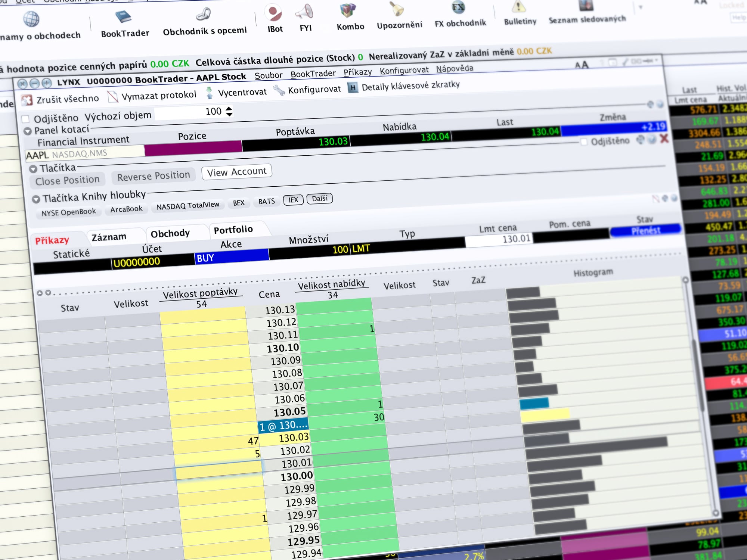Click the yellow histogram bar
The width and height of the screenshot is (747, 560).
pos(545,415)
